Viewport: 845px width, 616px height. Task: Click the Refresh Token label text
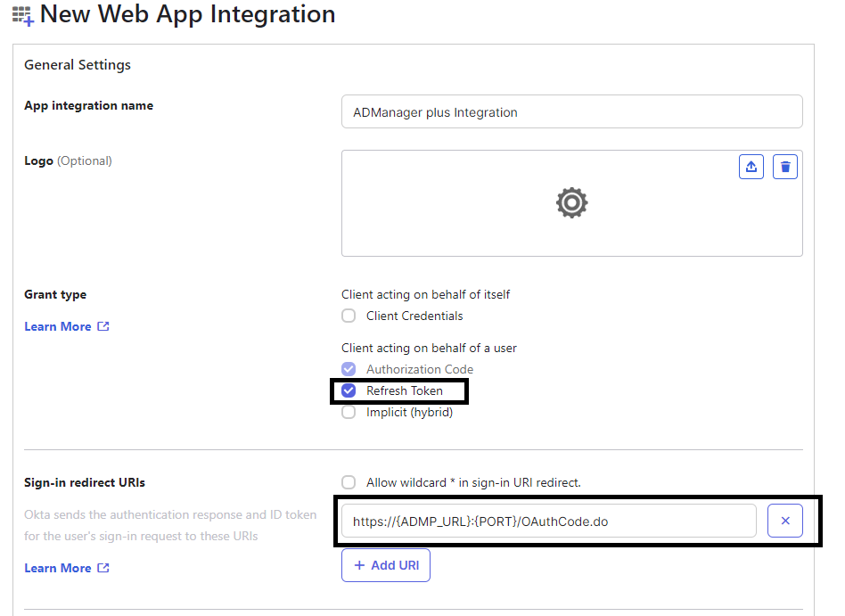[404, 390]
